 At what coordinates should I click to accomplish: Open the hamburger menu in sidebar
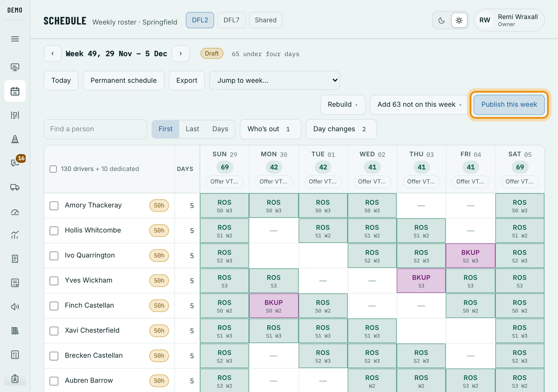(x=15, y=39)
